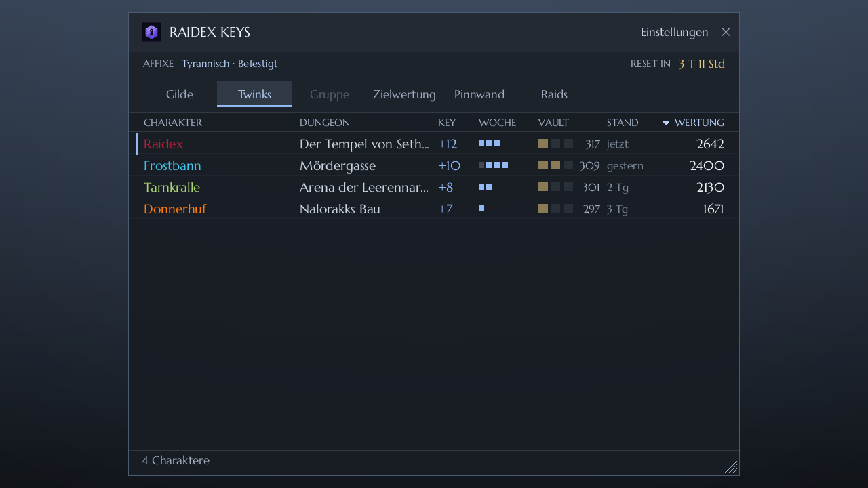Open the Pinnwand tab
This screenshot has width=868, height=488.
479,94
